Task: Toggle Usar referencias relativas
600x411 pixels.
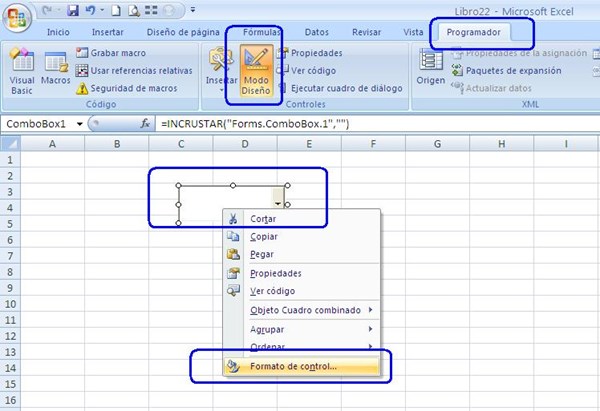Action: tap(134, 70)
